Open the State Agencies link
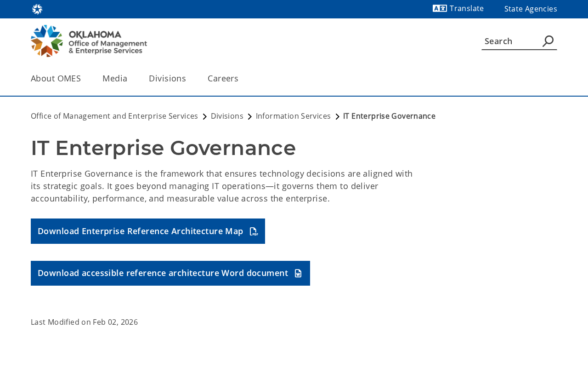Image resolution: width=588 pixels, height=368 pixels. [531, 9]
